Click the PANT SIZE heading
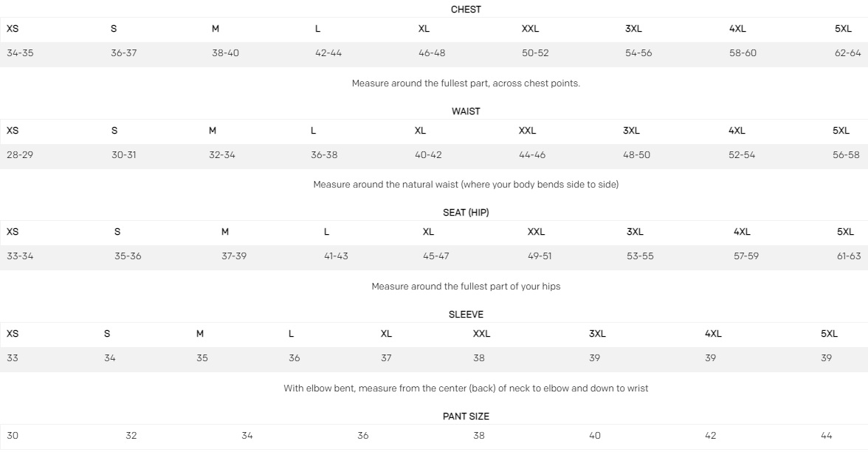 click(466, 417)
